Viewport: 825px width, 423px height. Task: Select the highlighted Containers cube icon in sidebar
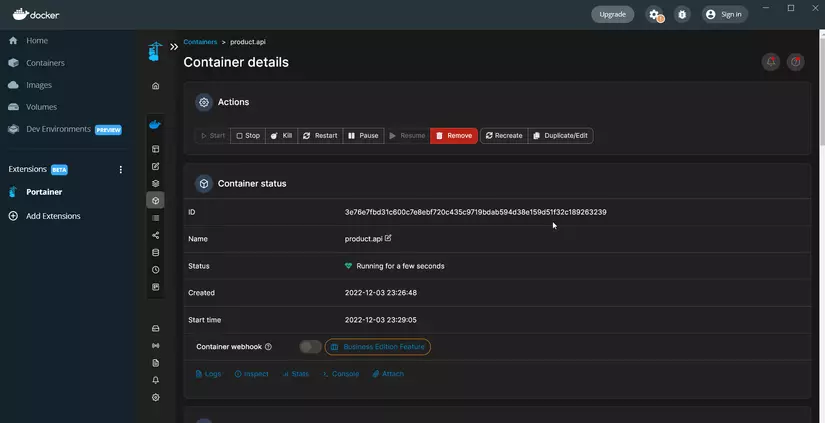pyautogui.click(x=155, y=200)
